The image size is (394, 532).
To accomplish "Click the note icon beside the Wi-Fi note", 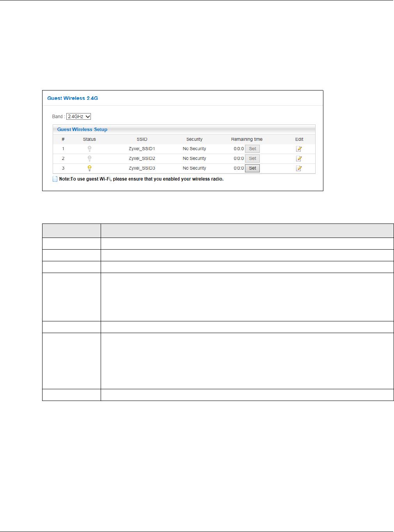I will coord(55,179).
